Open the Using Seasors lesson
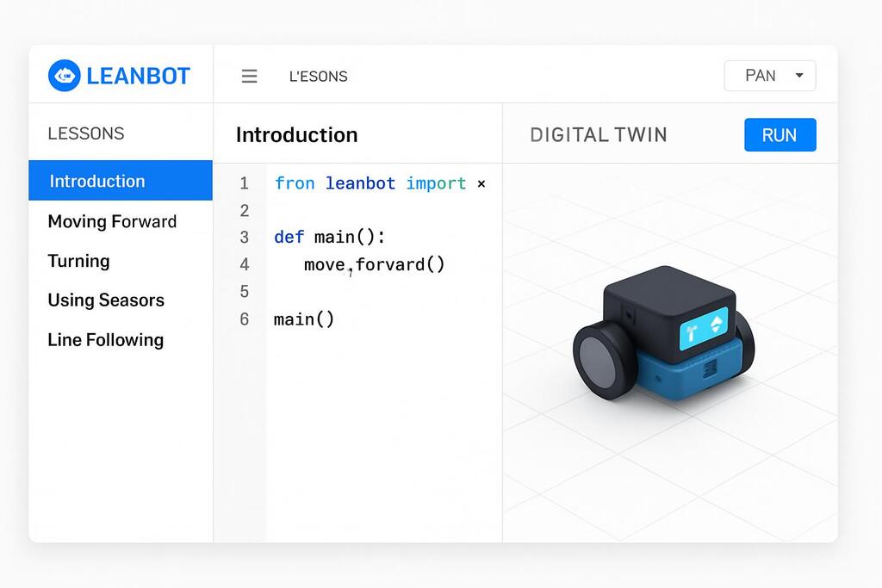 click(x=106, y=300)
